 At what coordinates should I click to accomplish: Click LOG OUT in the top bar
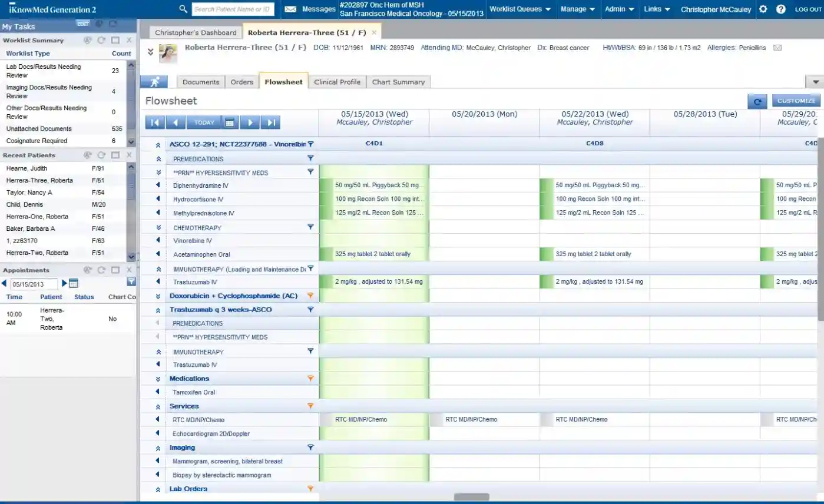(x=808, y=9)
